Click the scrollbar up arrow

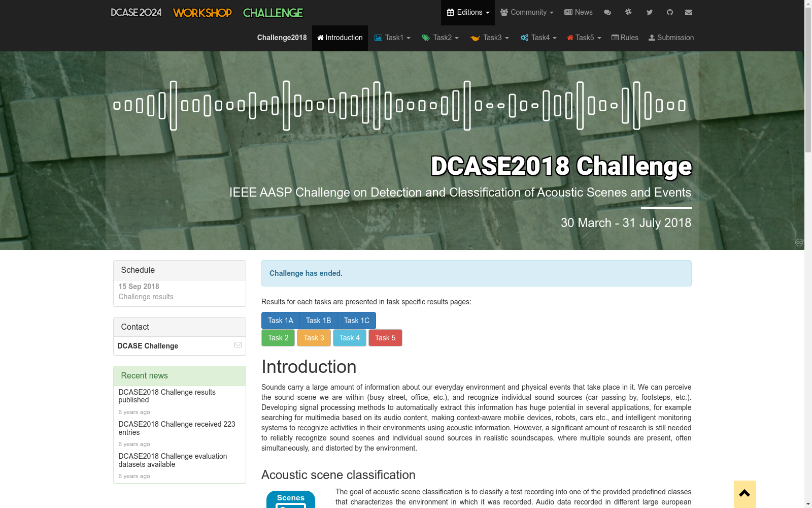pyautogui.click(x=808, y=4)
